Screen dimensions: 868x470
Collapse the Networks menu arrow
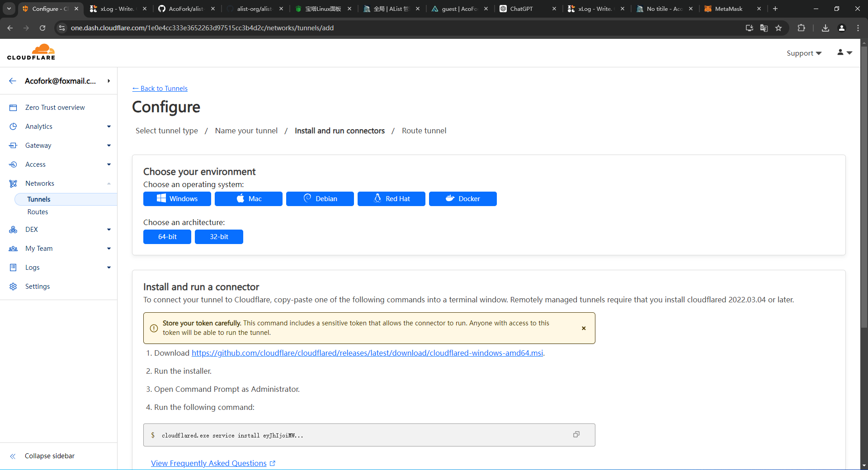109,183
